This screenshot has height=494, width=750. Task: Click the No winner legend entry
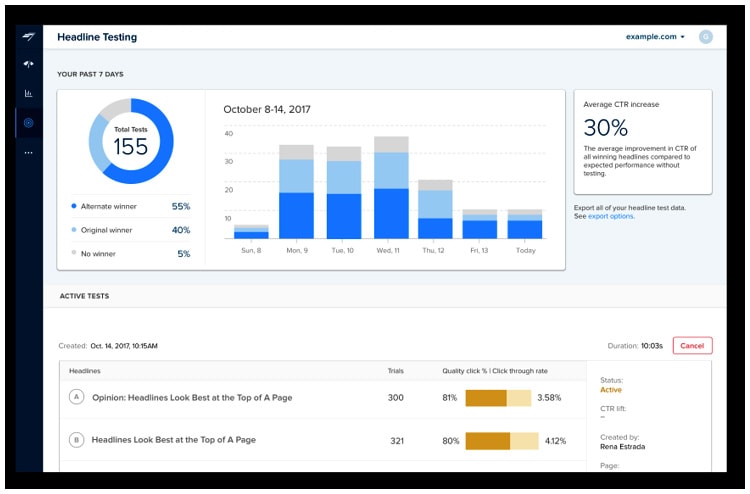(131, 253)
